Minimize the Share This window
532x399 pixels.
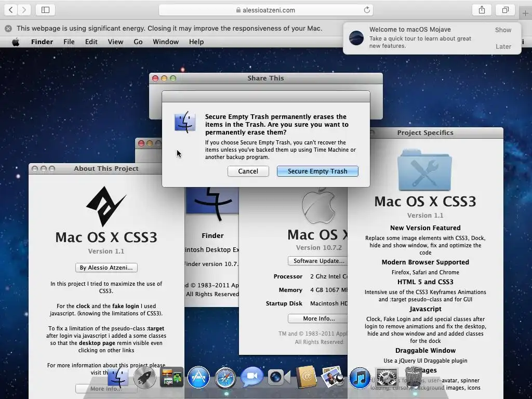164,78
